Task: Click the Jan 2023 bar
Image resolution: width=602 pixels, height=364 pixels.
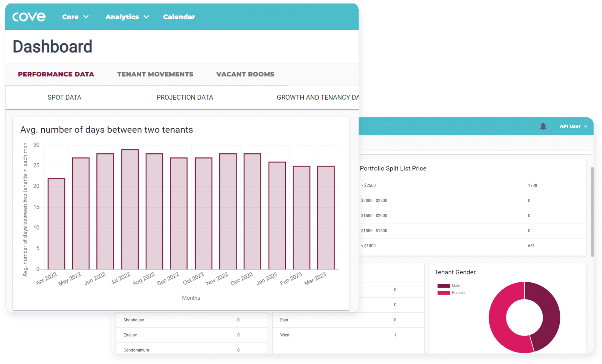Action: (277, 216)
